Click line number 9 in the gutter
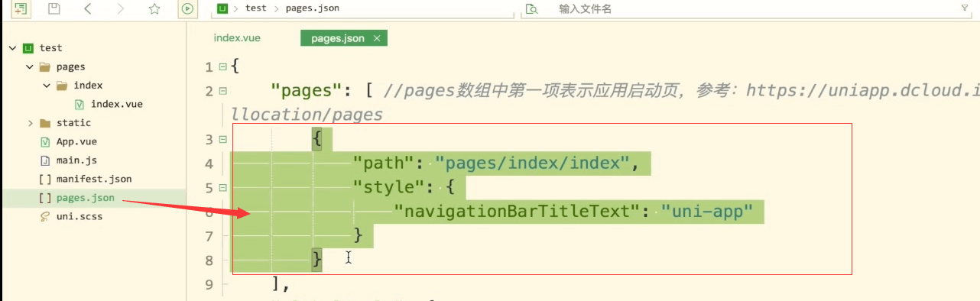The height and width of the screenshot is (301, 980). point(209,284)
